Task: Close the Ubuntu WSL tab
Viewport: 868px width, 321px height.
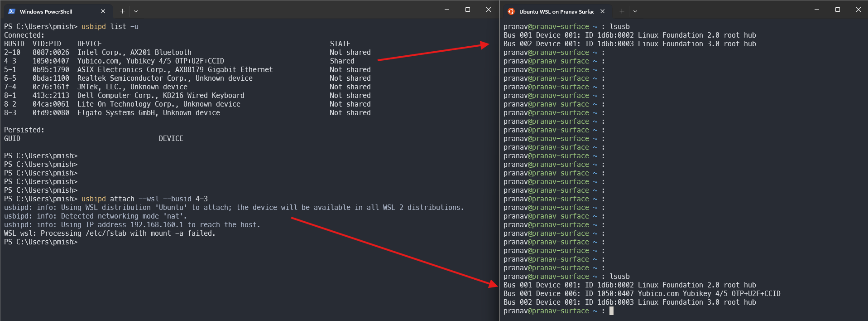Action: 602,11
